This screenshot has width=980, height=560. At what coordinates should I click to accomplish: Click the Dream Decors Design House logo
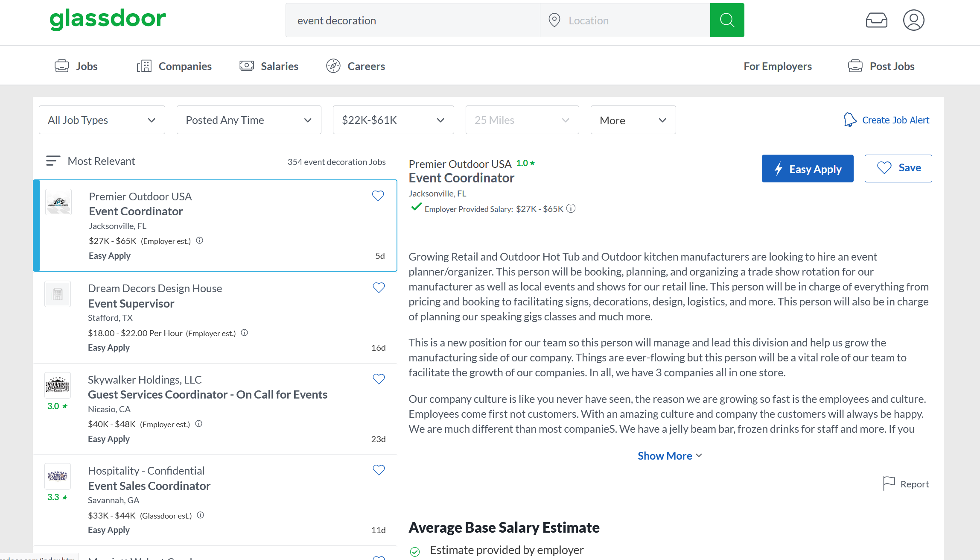click(58, 294)
